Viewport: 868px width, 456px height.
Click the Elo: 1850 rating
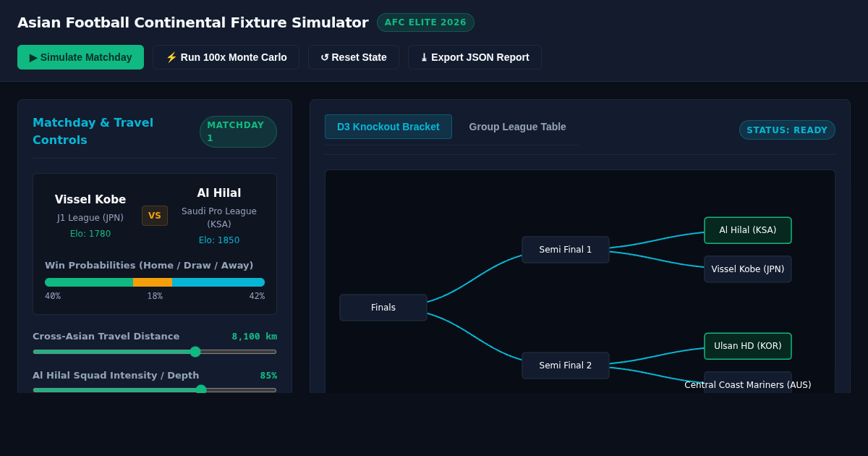click(x=219, y=240)
